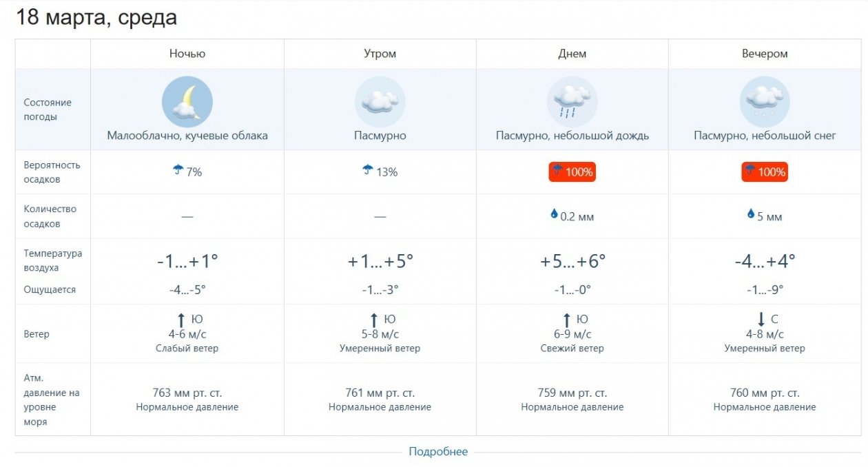Screen dimensions: 868x467
Task: Click the umbrella icon next to 7%
Action: [178, 170]
